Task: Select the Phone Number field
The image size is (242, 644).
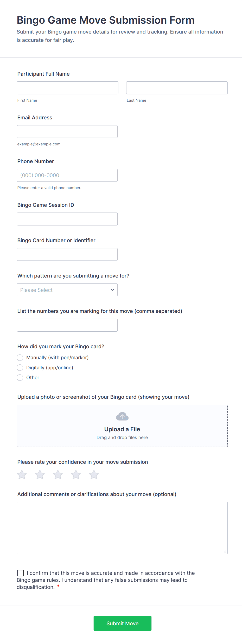Action: point(67,175)
